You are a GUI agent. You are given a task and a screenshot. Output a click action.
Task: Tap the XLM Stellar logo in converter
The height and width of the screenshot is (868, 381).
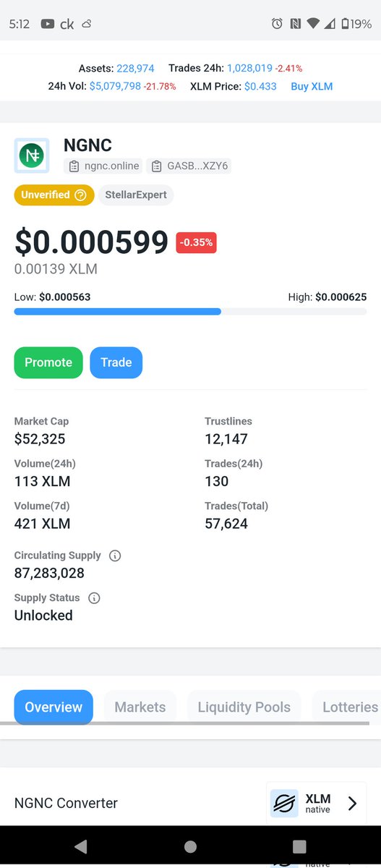(284, 803)
